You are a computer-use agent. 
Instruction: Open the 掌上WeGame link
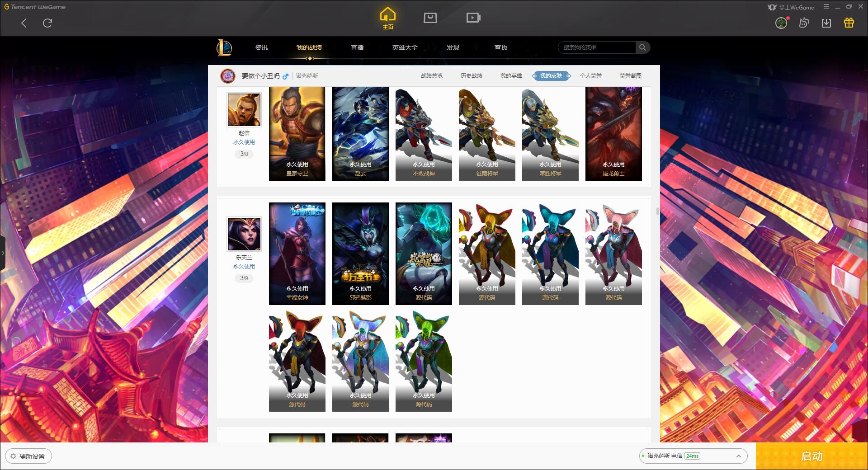(x=791, y=7)
